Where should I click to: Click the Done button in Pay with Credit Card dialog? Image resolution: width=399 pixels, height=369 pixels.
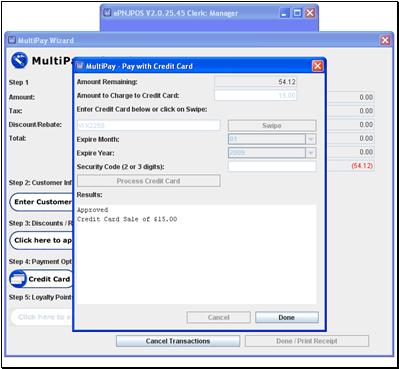287,317
